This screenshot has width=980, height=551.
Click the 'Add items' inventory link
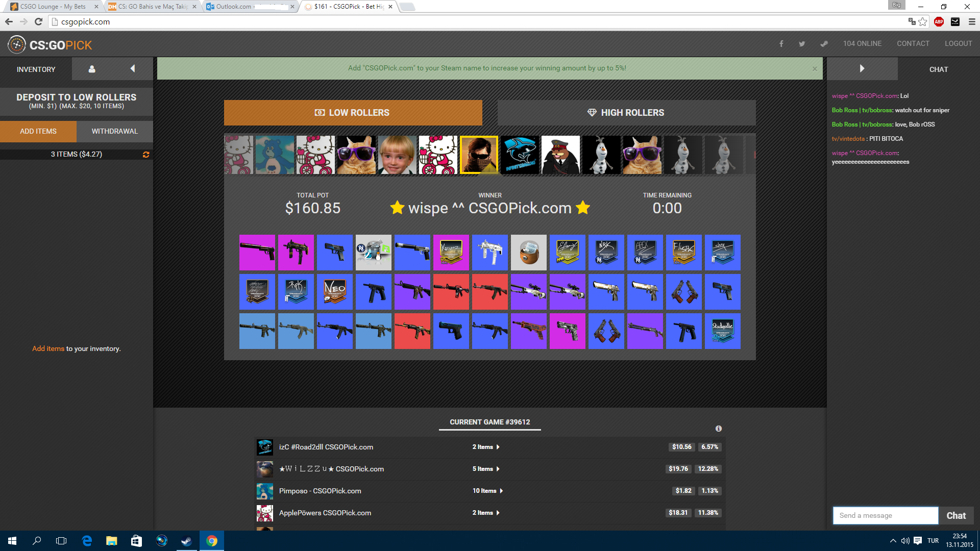point(48,348)
